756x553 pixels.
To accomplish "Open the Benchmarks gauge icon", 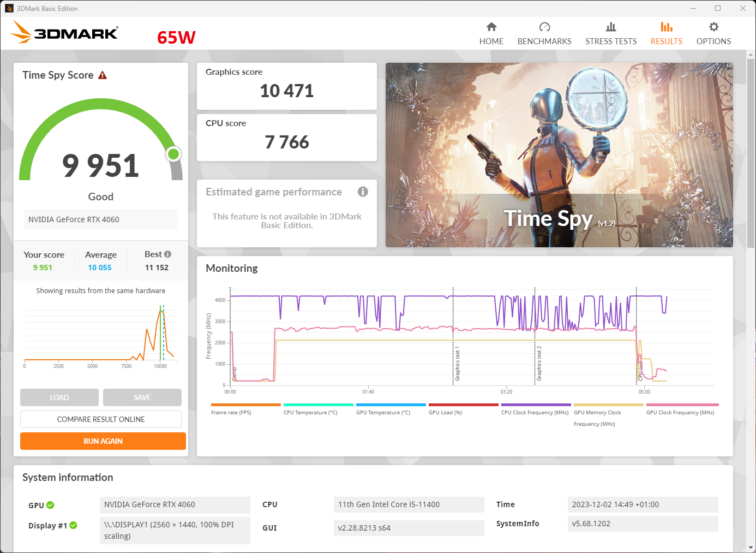I will pyautogui.click(x=544, y=27).
